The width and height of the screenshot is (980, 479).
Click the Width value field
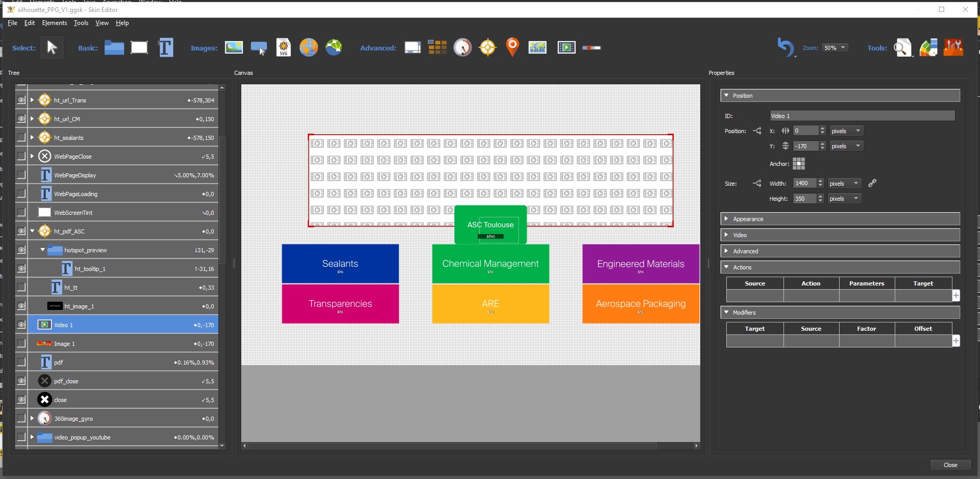pyautogui.click(x=805, y=183)
